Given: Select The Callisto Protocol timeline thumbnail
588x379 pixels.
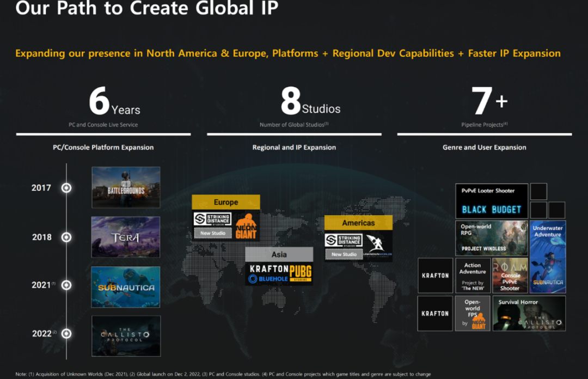Looking at the screenshot, I should click(126, 336).
